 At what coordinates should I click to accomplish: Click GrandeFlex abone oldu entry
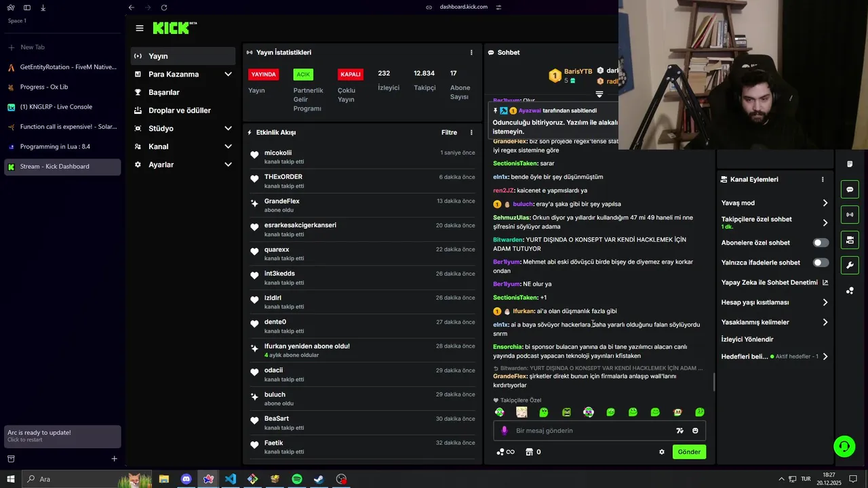coord(363,205)
